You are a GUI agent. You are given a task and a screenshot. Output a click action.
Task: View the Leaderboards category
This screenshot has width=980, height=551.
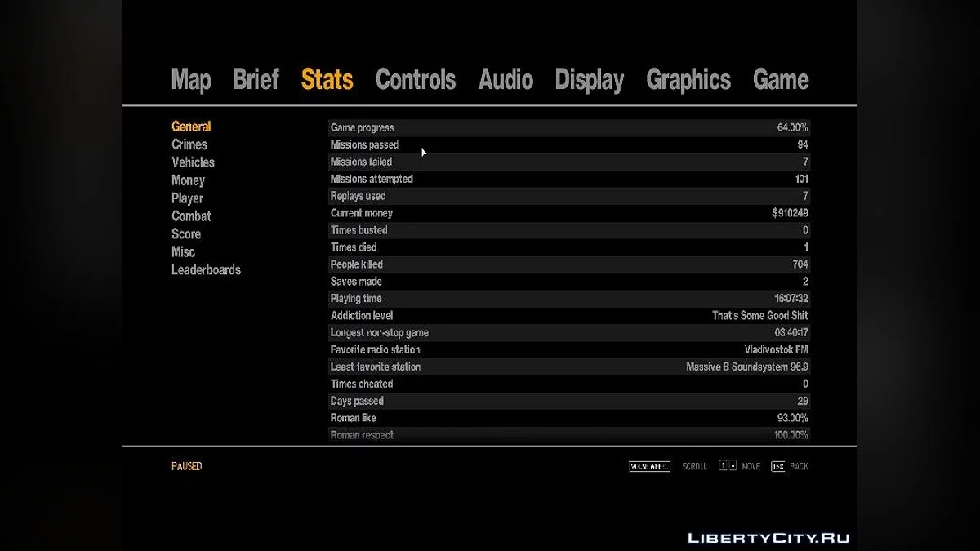coord(206,270)
